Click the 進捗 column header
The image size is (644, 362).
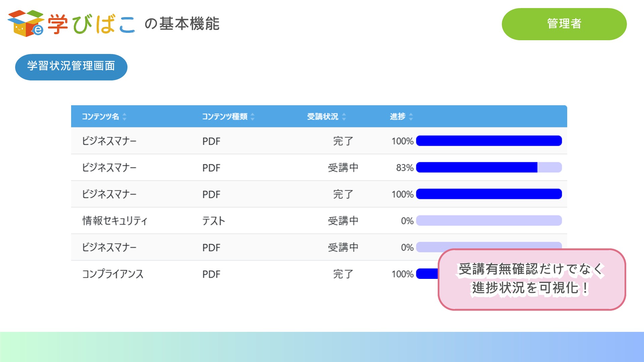coord(397,117)
